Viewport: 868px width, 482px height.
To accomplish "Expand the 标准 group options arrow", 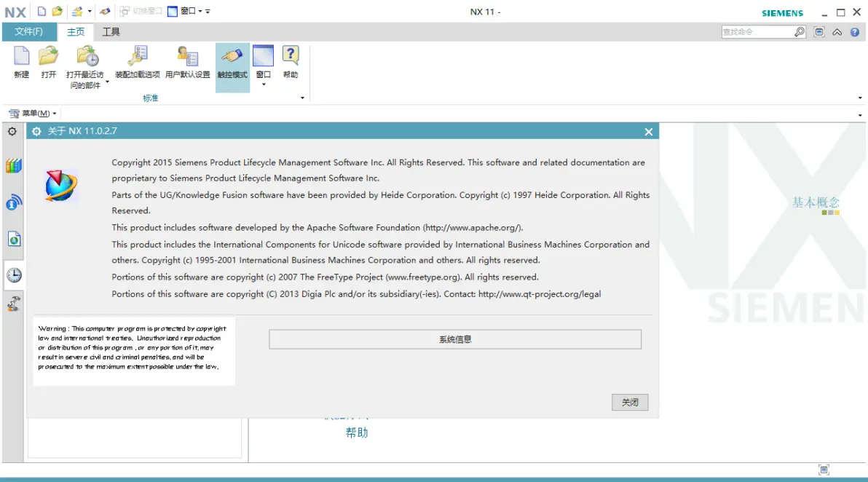I will 302,98.
